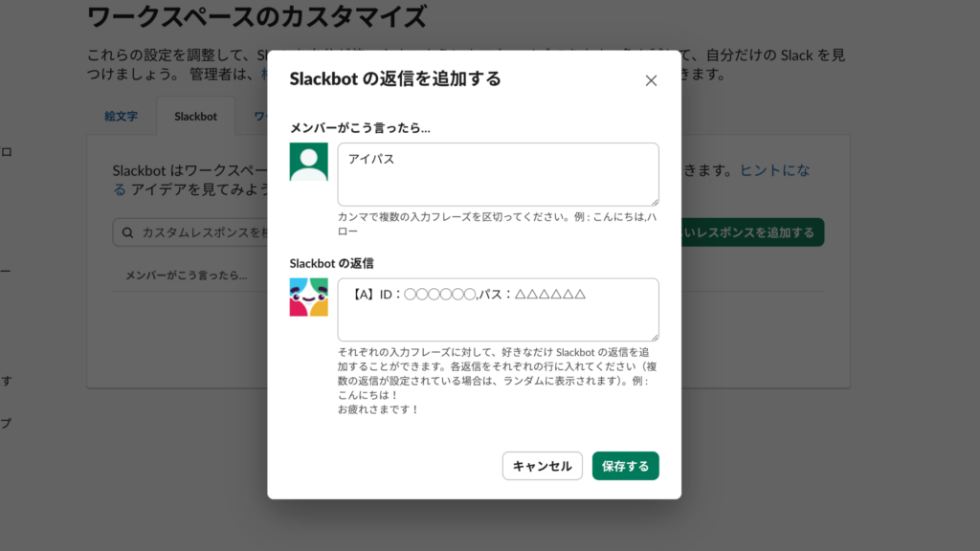
Task: Click the search magnifier icon
Action: click(128, 232)
